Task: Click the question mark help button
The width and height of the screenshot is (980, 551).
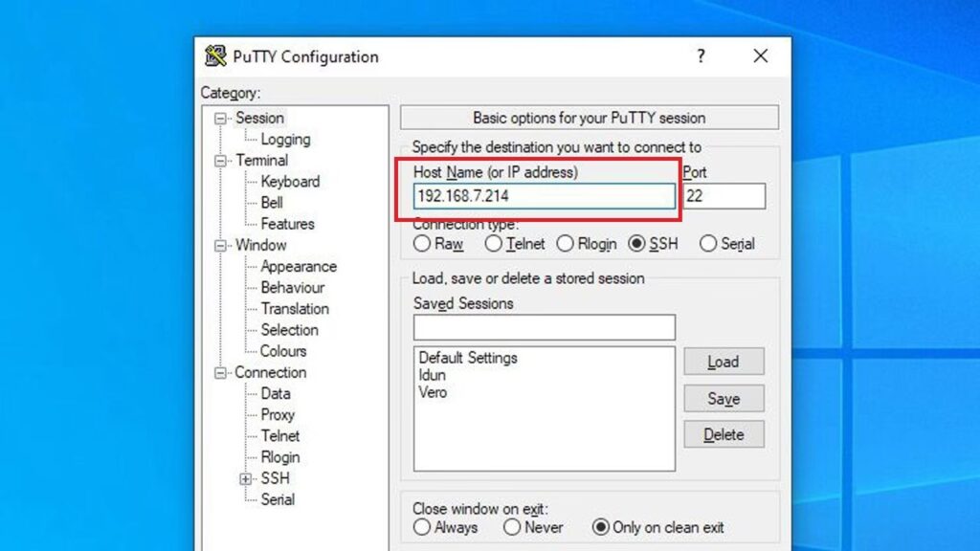Action: click(x=701, y=56)
